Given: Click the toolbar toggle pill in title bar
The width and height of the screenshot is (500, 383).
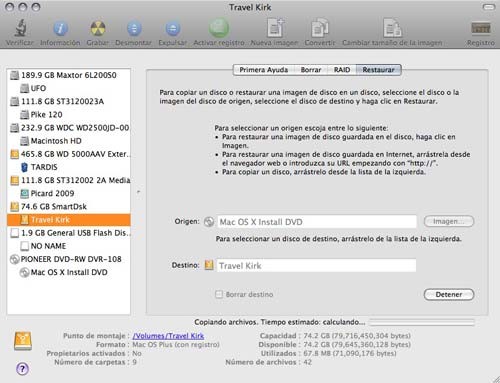Looking at the screenshot, I should click(488, 7).
